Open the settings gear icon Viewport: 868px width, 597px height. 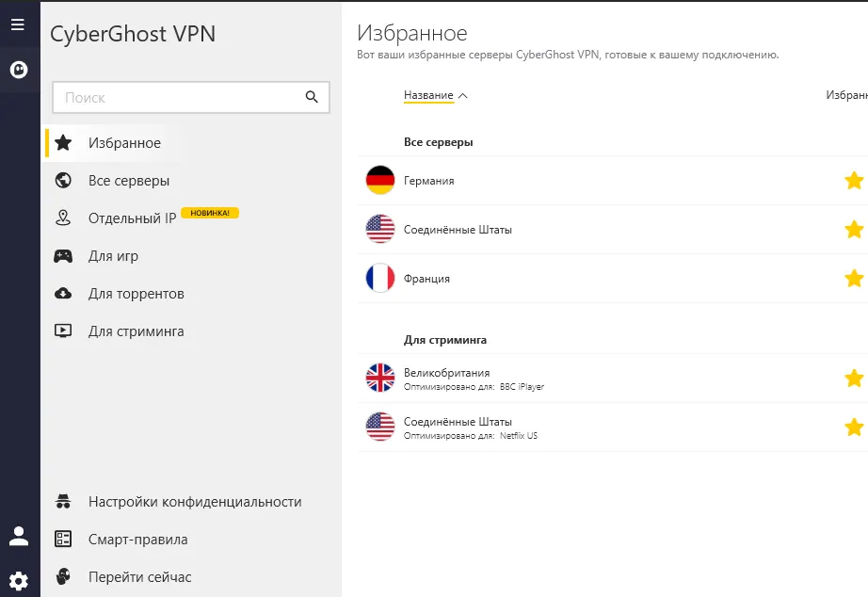18,580
